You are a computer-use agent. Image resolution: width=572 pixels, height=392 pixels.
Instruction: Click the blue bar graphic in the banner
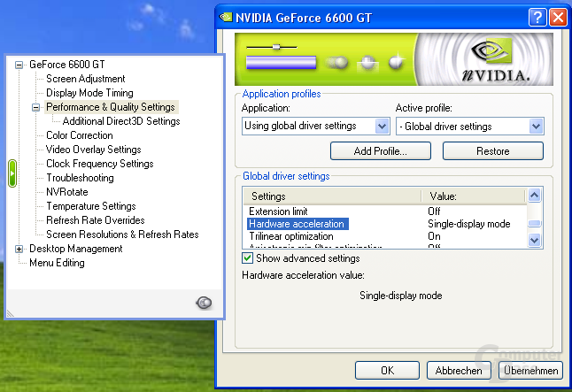(281, 62)
